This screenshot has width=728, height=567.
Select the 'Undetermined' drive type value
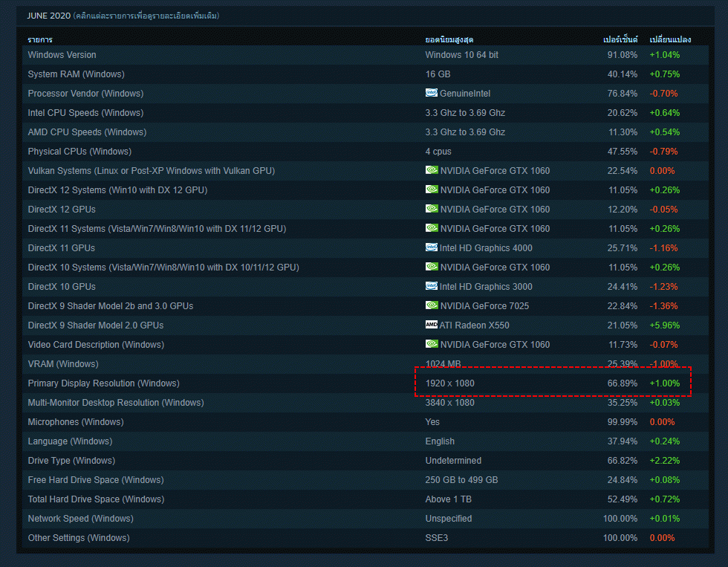coord(453,461)
